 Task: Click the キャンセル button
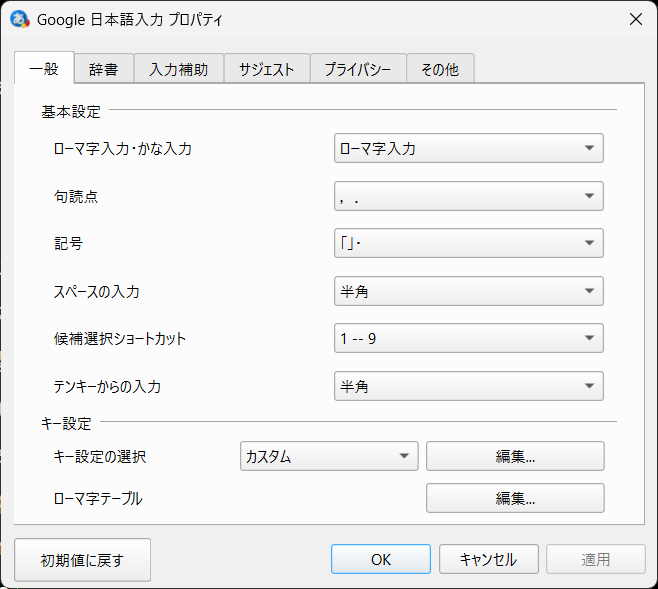(488, 559)
